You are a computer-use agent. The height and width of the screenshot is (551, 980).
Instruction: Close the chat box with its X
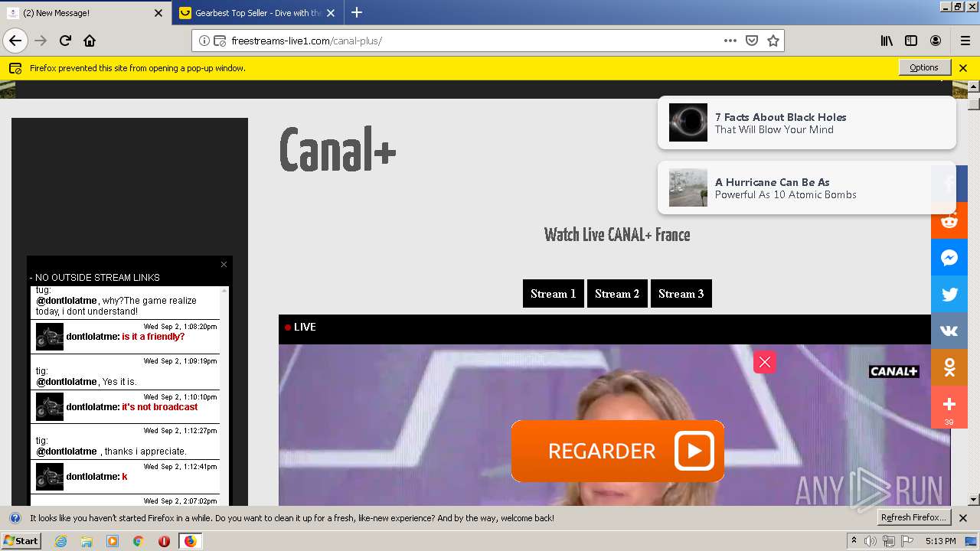tap(224, 264)
